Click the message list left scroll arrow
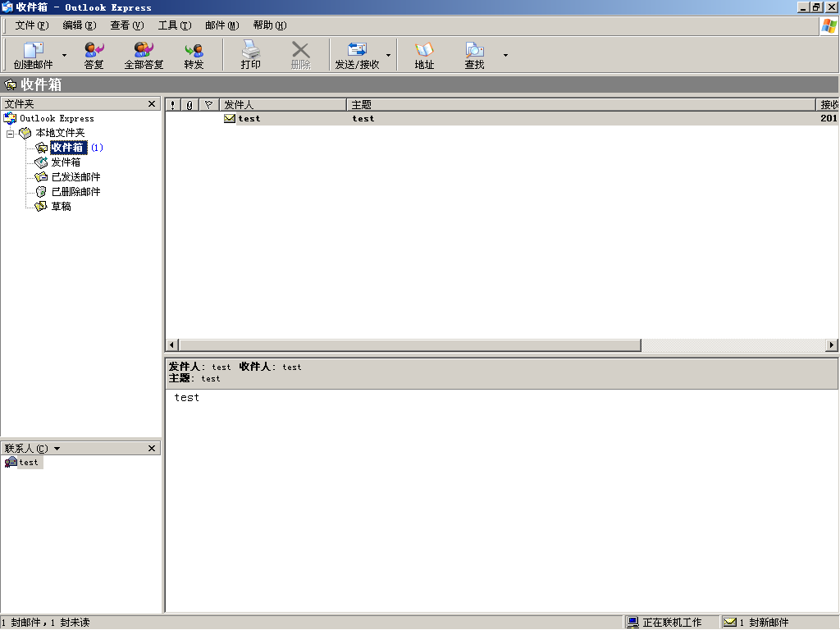This screenshot has width=840, height=630. pyautogui.click(x=172, y=345)
